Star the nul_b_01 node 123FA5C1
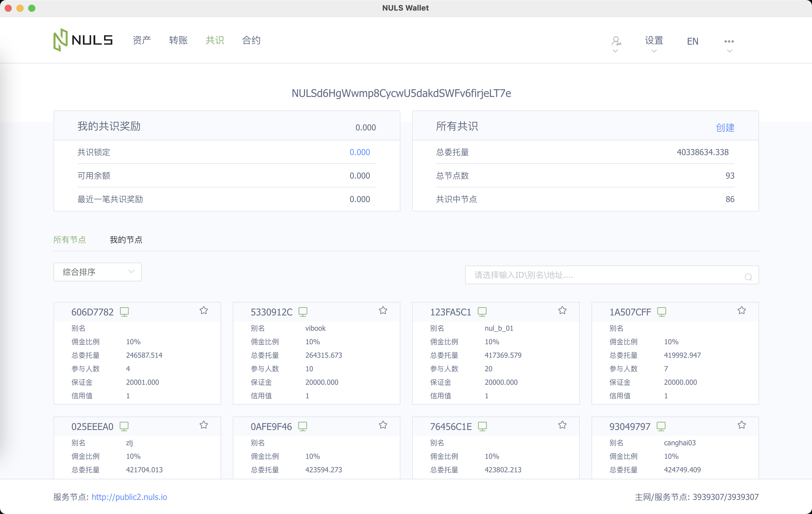 click(562, 310)
